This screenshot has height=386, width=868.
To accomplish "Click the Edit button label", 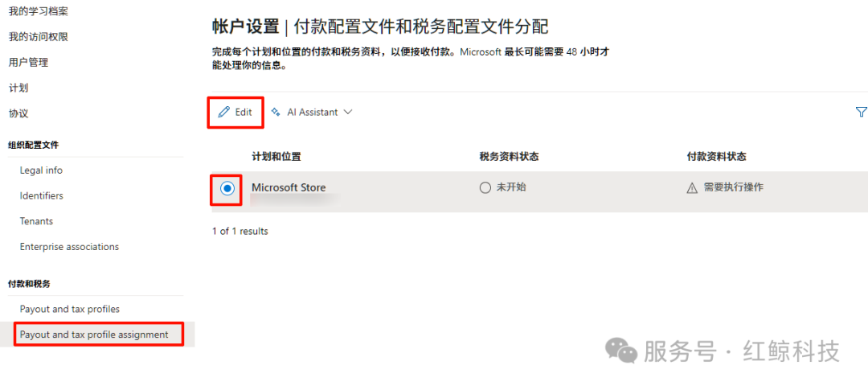I will [244, 113].
